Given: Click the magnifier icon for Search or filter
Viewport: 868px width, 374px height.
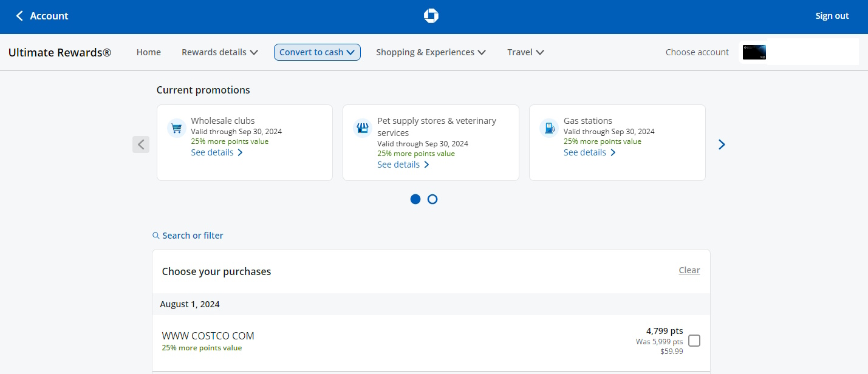Looking at the screenshot, I should pyautogui.click(x=156, y=236).
